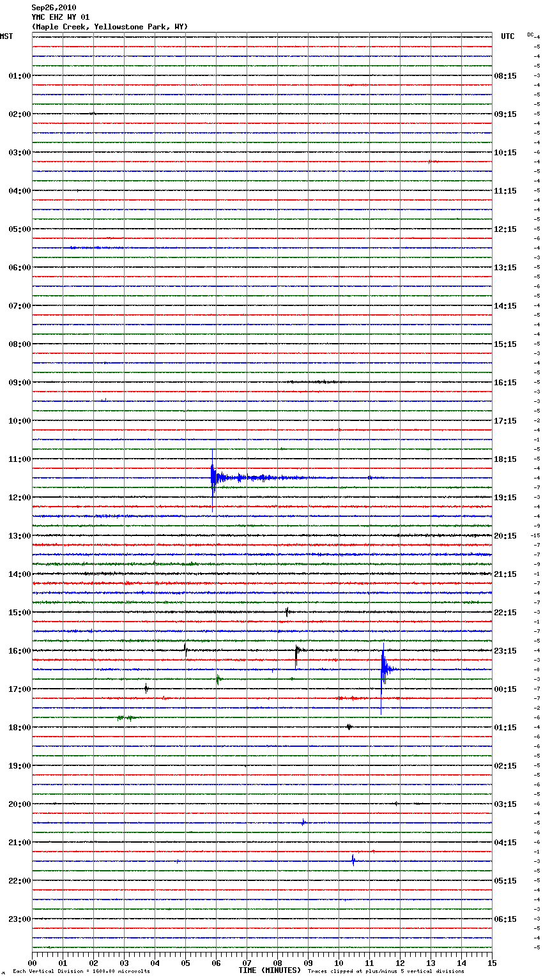This screenshot has height=980, width=543.
Task: Click the 06:15 UTC time label
Action: (x=505, y=919)
